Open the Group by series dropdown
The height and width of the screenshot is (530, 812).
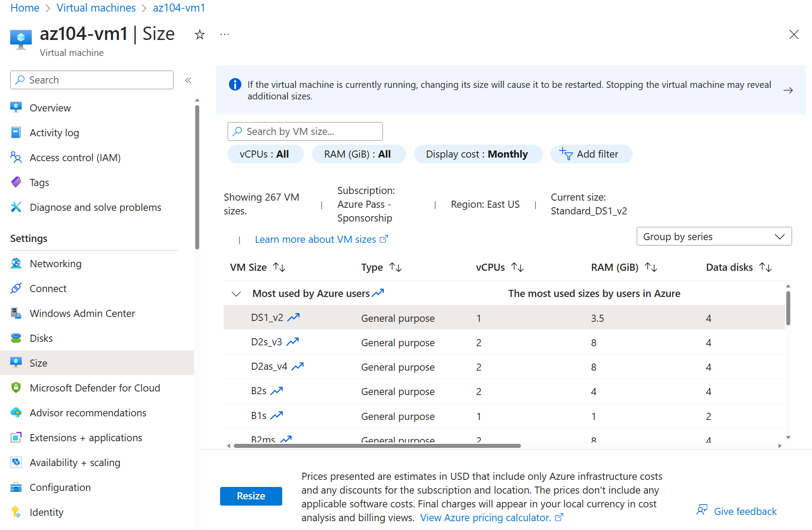pos(713,236)
